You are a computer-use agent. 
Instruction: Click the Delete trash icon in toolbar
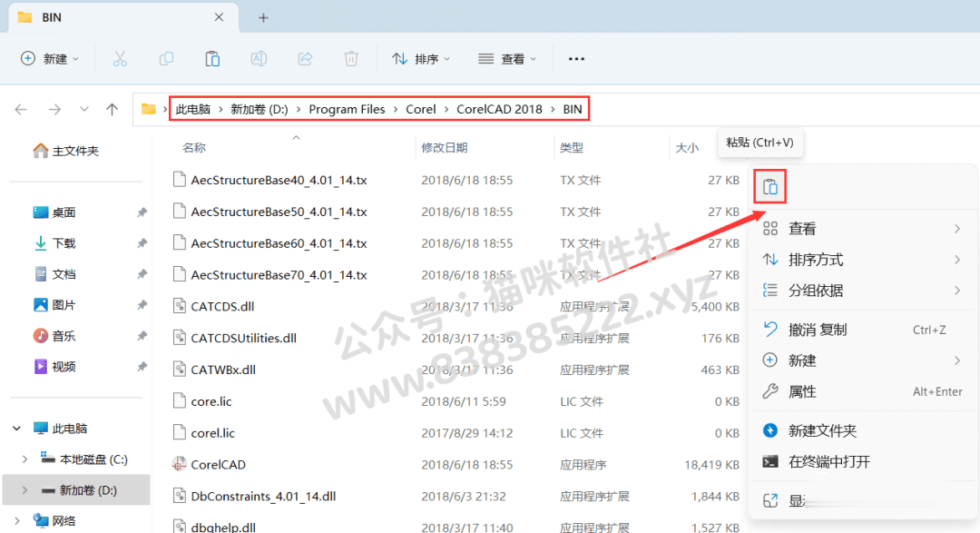[x=351, y=59]
